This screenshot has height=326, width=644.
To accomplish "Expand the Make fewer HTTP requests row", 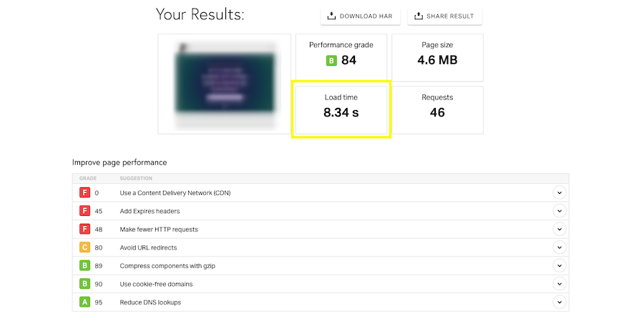I will tap(559, 229).
